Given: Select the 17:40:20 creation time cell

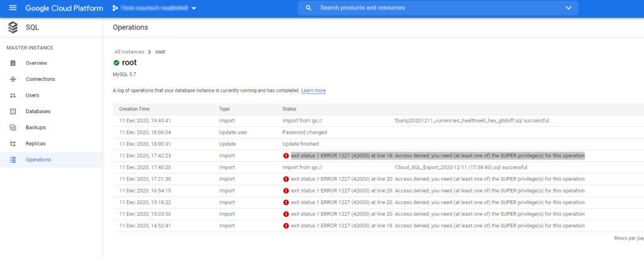Looking at the screenshot, I should [x=145, y=168].
